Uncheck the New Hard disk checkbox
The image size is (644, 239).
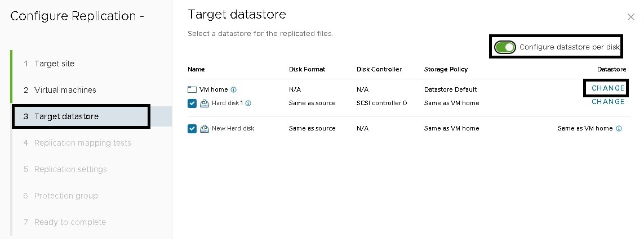[192, 129]
